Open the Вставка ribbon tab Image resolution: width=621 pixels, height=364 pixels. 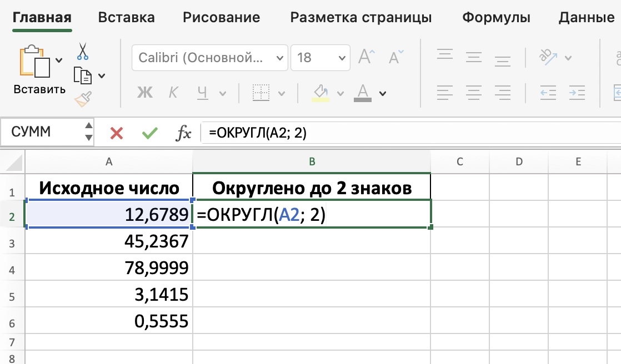pyautogui.click(x=126, y=17)
